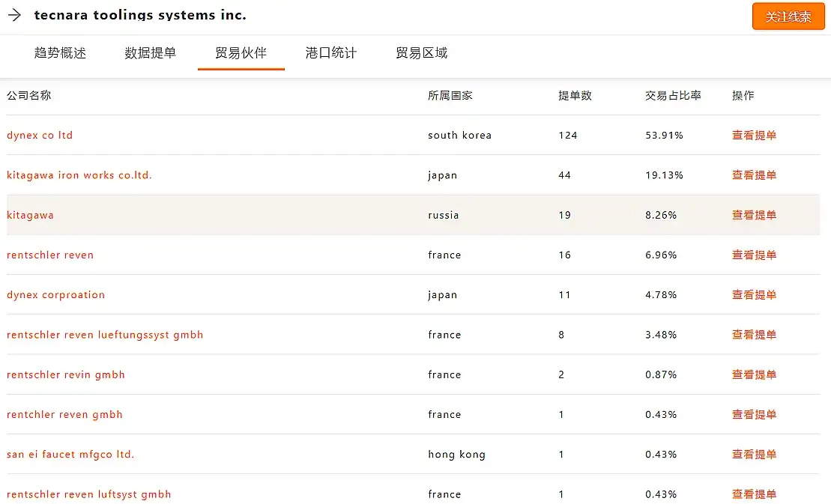Click the 提单数 column header
Image resolution: width=831 pixels, height=504 pixels.
tap(575, 95)
